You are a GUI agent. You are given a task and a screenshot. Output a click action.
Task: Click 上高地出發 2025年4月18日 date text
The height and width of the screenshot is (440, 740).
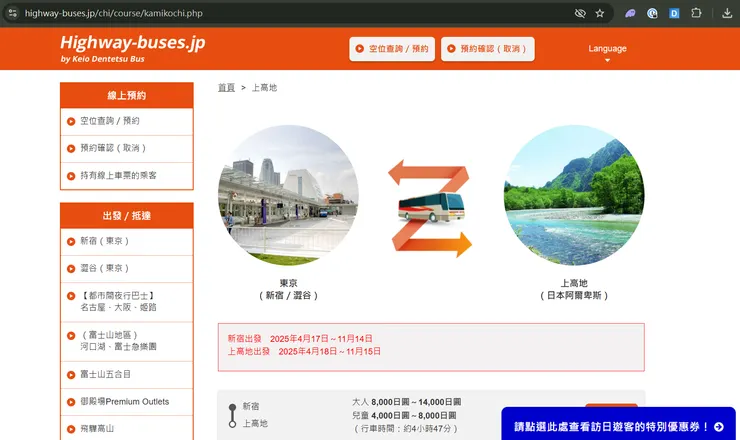(304, 351)
